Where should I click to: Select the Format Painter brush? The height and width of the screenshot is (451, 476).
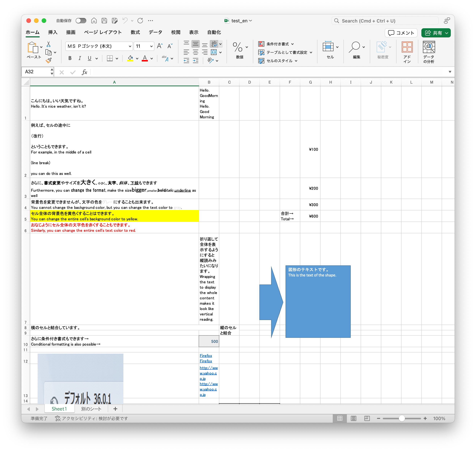click(49, 60)
